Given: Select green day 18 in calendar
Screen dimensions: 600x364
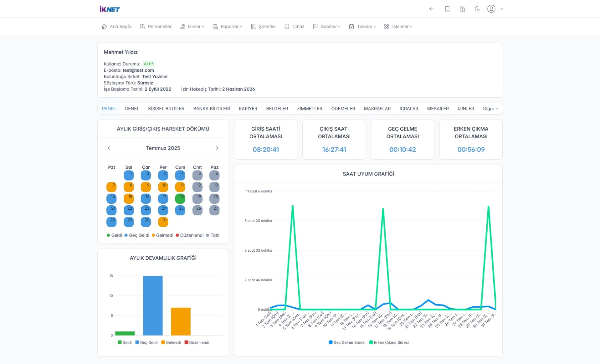Looking at the screenshot, I should click(180, 199).
